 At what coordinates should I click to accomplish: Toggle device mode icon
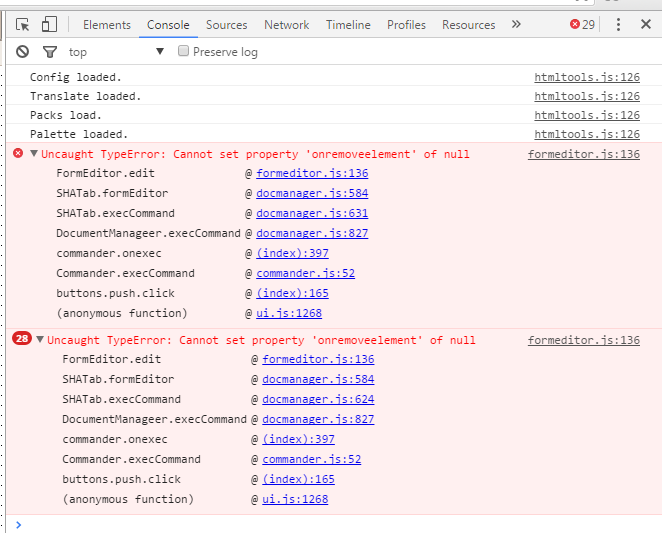tap(49, 24)
